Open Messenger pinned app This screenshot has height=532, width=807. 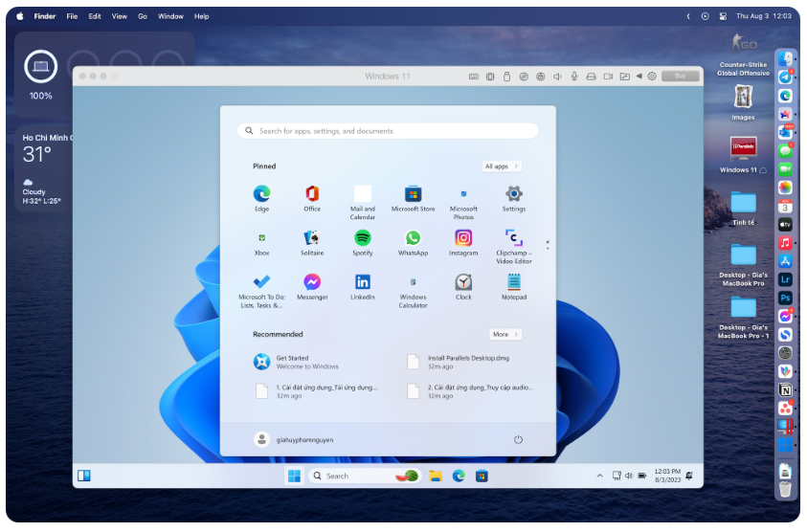tap(312, 282)
